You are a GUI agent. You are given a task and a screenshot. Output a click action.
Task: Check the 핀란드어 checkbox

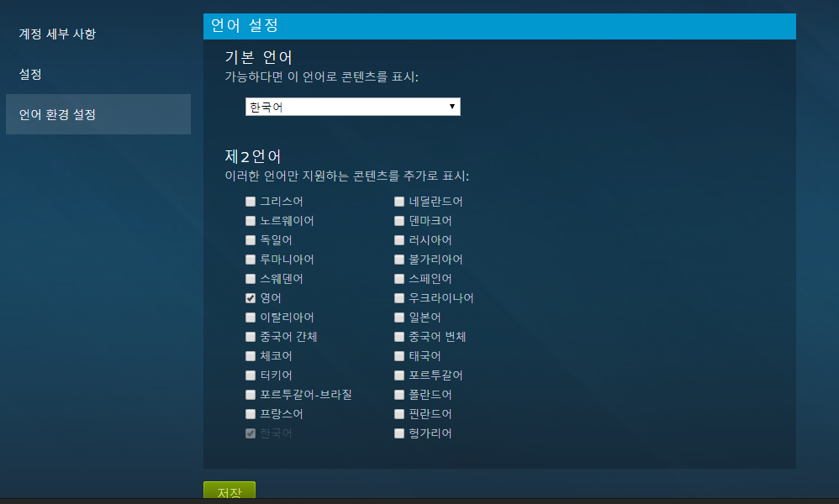click(399, 413)
